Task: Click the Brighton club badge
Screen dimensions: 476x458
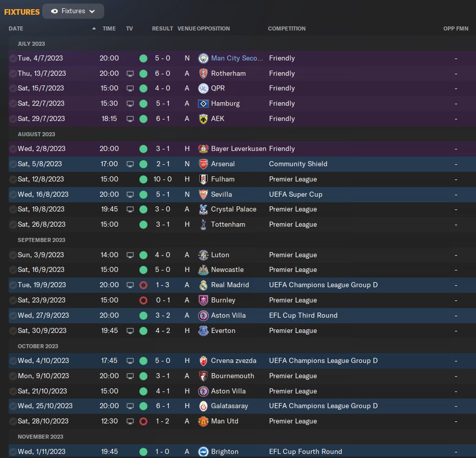Action: [x=203, y=451]
